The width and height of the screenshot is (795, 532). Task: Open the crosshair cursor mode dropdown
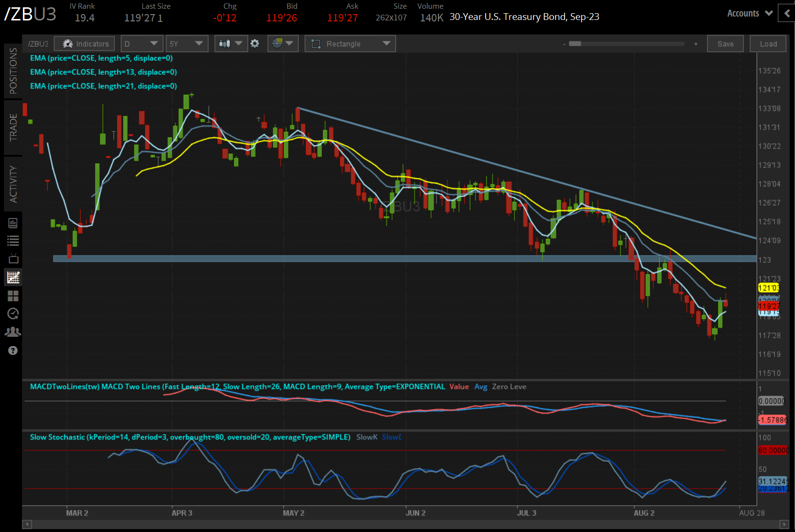tap(283, 44)
